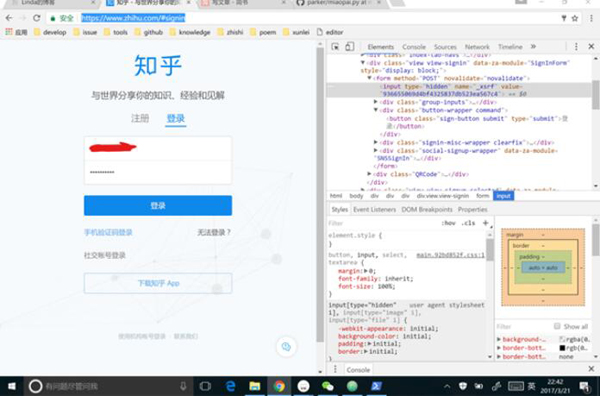Click the blue 登录 submit button
600x396 pixels.
158,205
